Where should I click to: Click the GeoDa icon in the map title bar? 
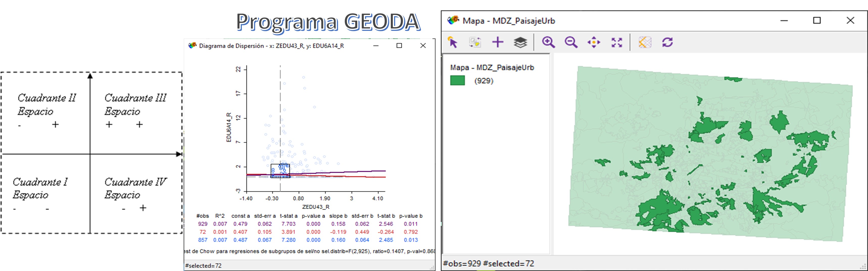453,20
